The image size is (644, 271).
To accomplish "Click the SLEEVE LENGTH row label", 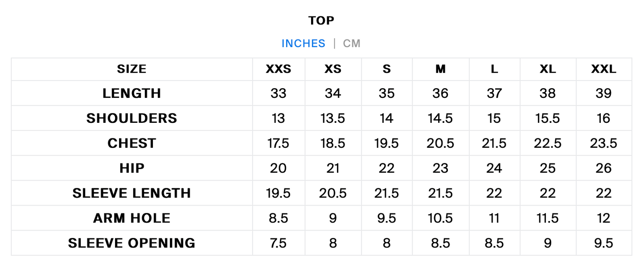I will [132, 193].
